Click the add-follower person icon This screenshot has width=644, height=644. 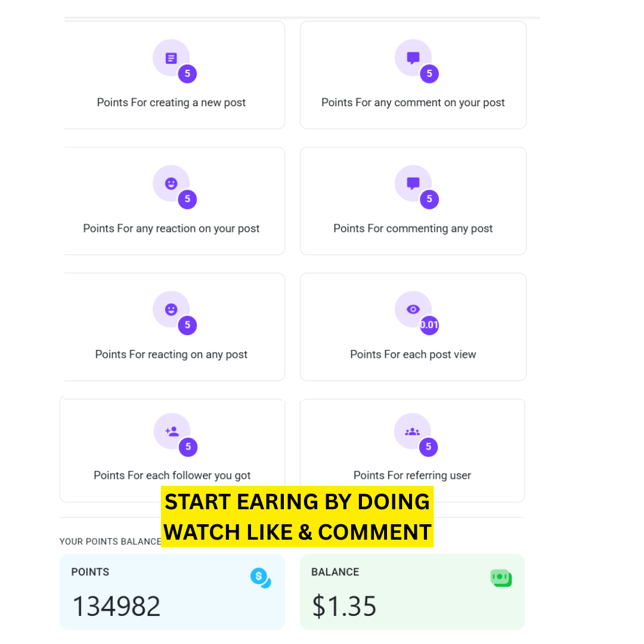click(x=172, y=431)
